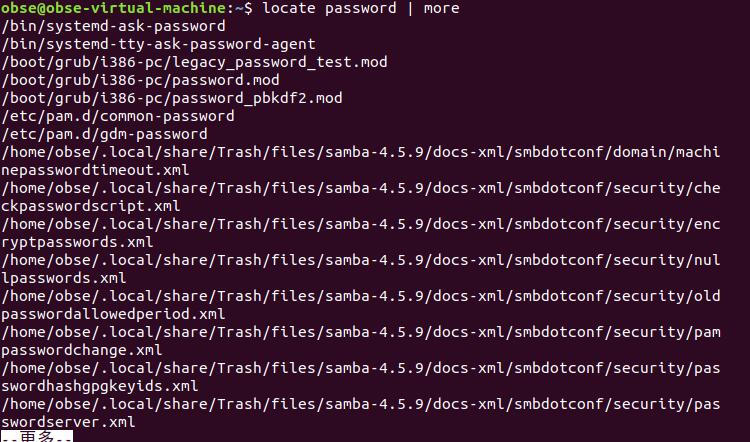
Task: Click the wrapped text 'passwordallowedperiod.xml'
Action: [114, 314]
